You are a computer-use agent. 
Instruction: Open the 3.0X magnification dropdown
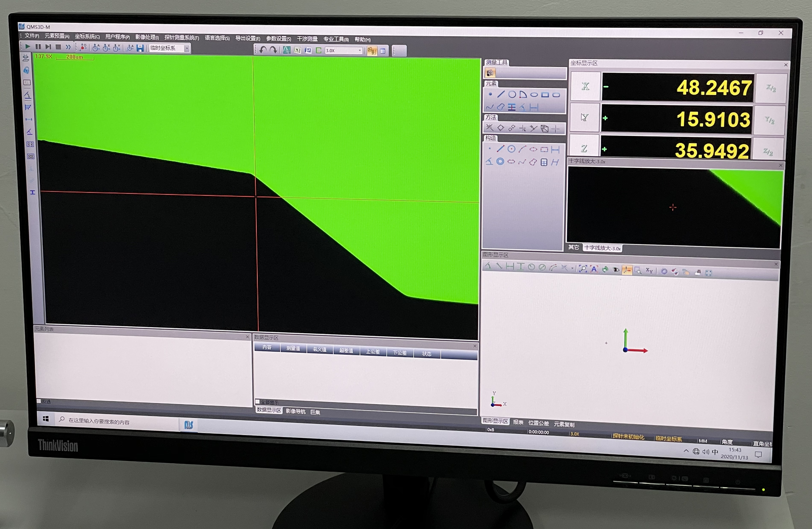click(x=360, y=51)
